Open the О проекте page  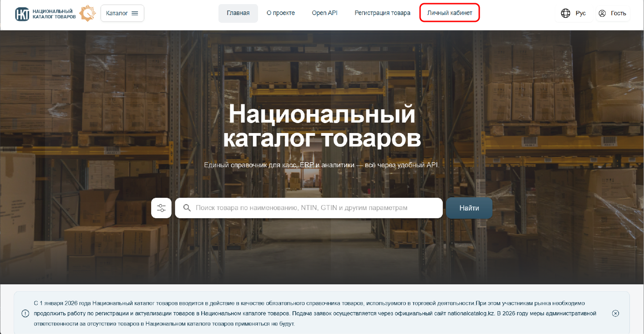[x=281, y=13]
